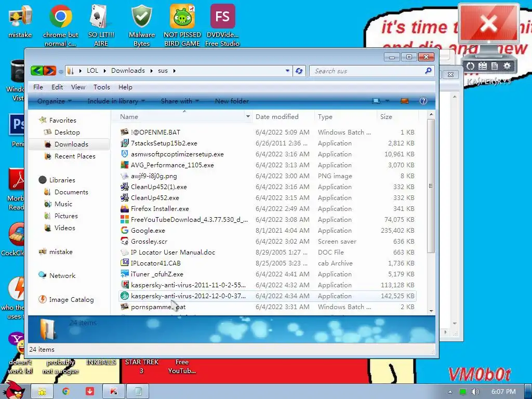This screenshot has height=399, width=532.
Task: Click the taskbar clock showing 6:07 PM
Action: [503, 392]
